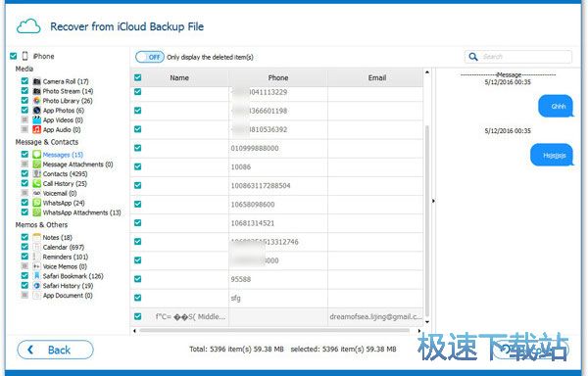Click the Camera Roll icon
This screenshot has height=376, width=588.
pos(37,81)
